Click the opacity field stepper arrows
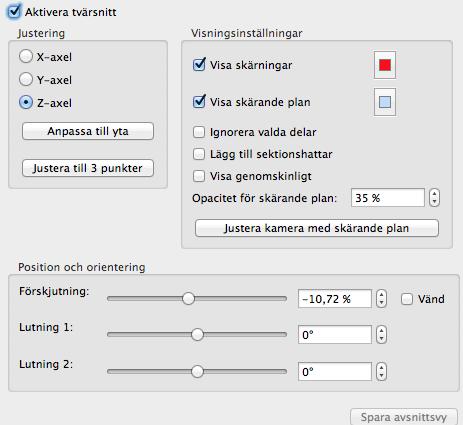Screen dimensions: 463x425 coord(434,198)
